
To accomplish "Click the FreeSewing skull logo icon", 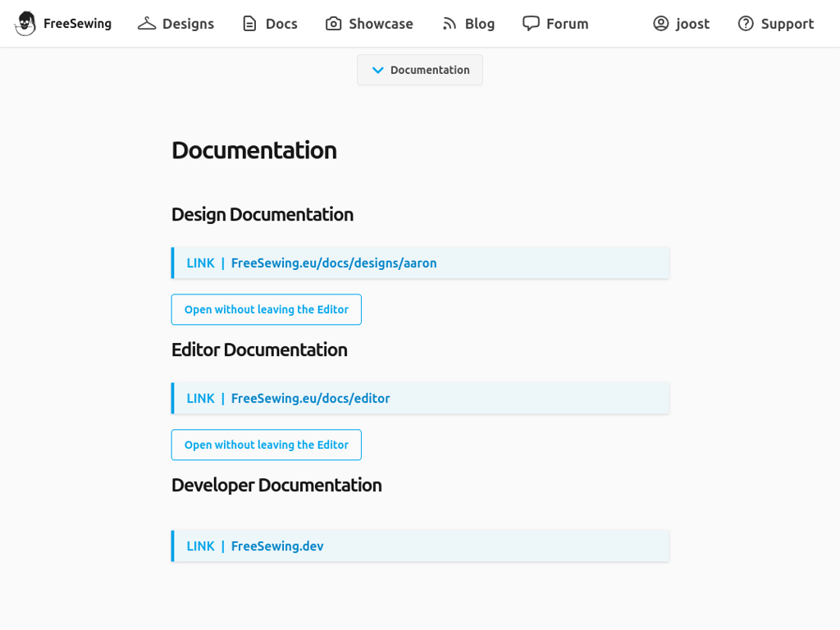I will 25,24.
